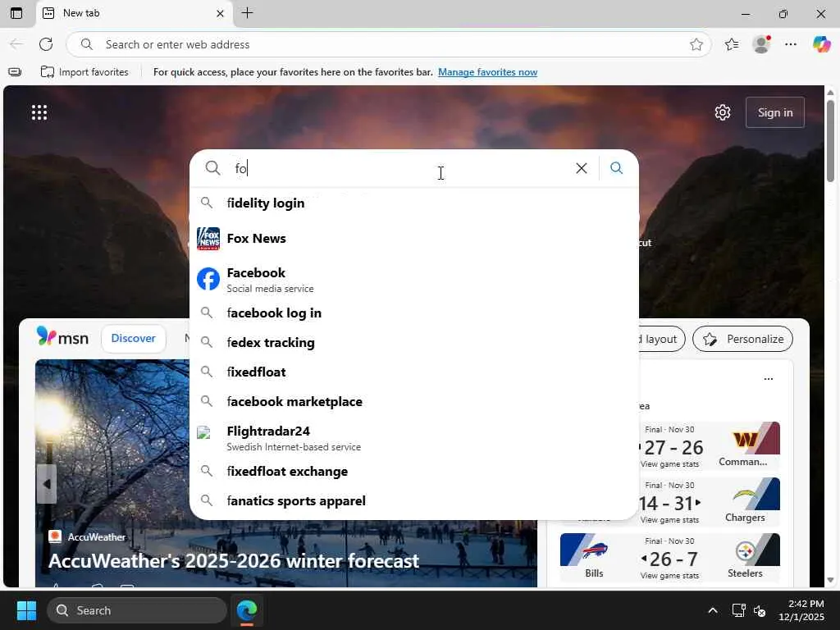This screenshot has width=840, height=630.
Task: Select the fixedfloat suggestion
Action: (x=414, y=372)
